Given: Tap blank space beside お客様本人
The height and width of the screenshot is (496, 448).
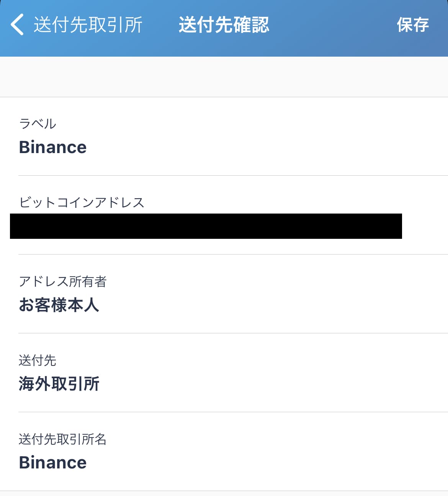Looking at the screenshot, I should 268,305.
